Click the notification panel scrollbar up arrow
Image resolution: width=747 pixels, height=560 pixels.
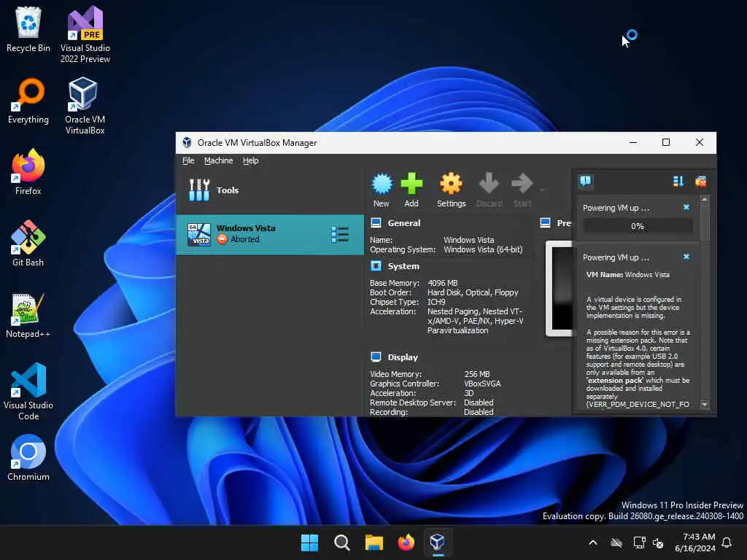tap(705, 198)
